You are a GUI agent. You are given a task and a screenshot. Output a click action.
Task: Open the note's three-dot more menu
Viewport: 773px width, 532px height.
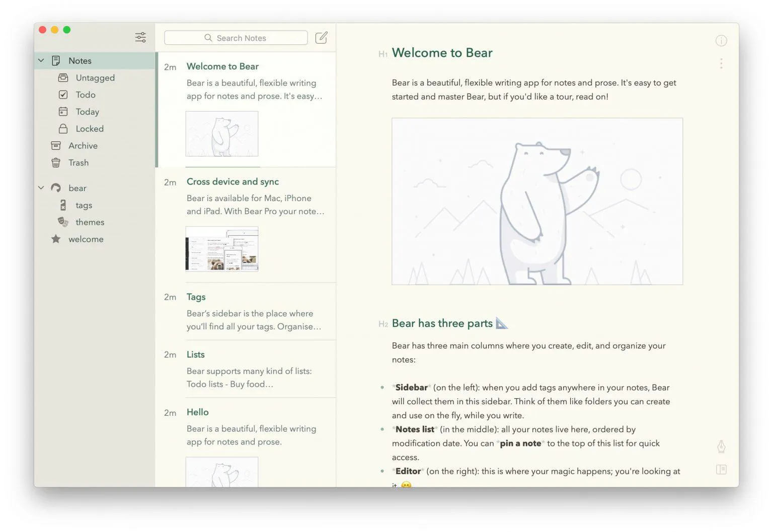click(721, 63)
